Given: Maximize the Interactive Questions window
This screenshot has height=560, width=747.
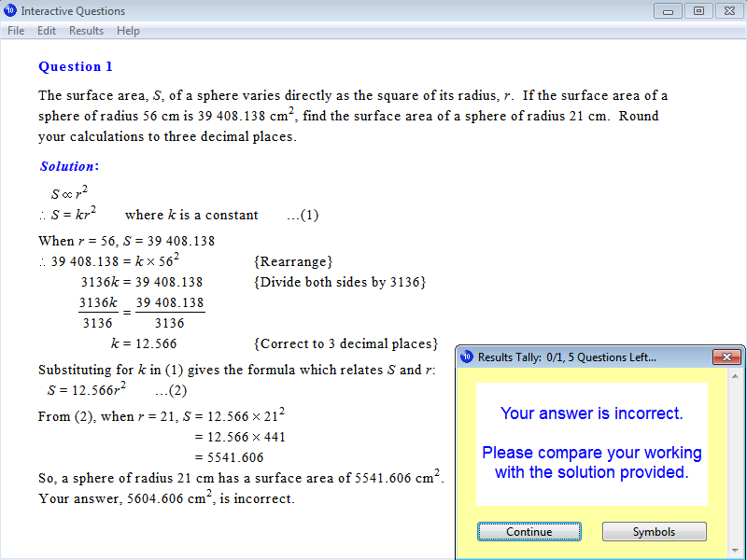Looking at the screenshot, I should tap(698, 11).
